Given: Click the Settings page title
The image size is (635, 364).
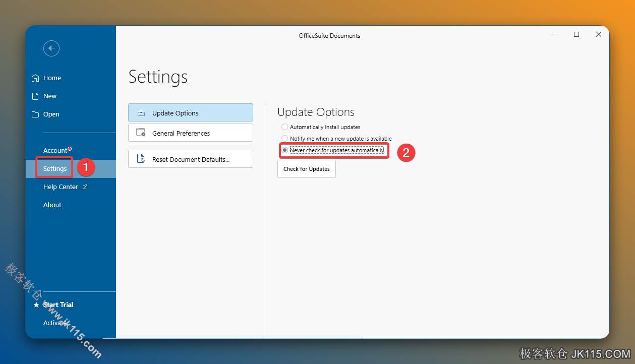Looking at the screenshot, I should pyautogui.click(x=158, y=77).
